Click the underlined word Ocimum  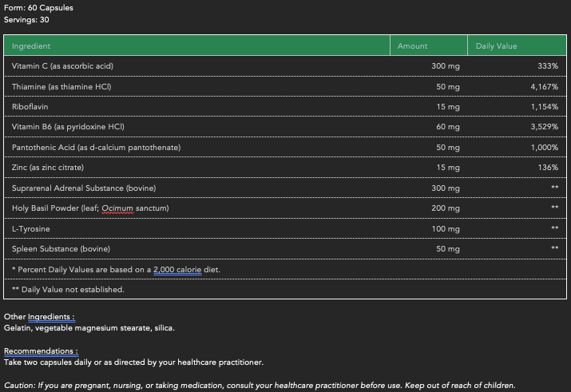pyautogui.click(x=118, y=208)
